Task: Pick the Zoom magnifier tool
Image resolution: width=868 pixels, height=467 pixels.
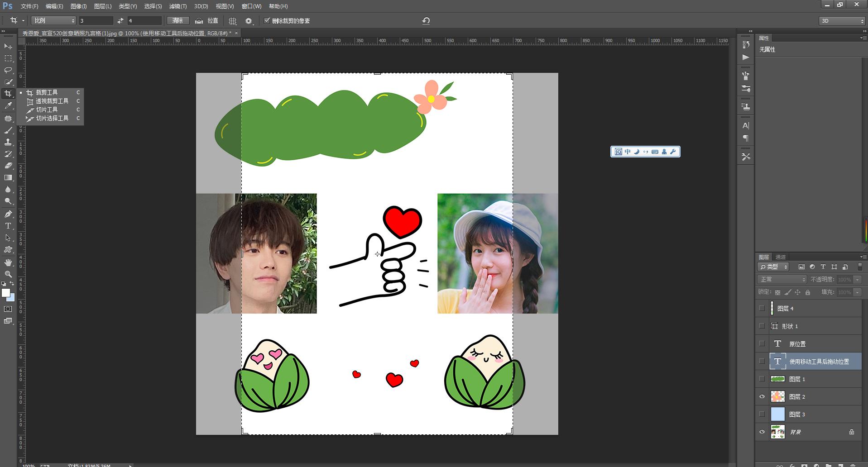Action: click(x=8, y=274)
